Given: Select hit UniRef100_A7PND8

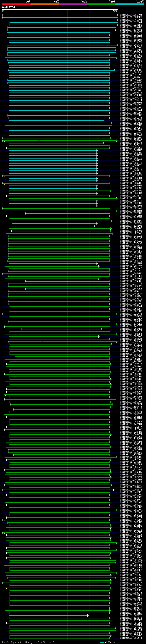Looking at the screenshot, I should [x=131, y=115].
